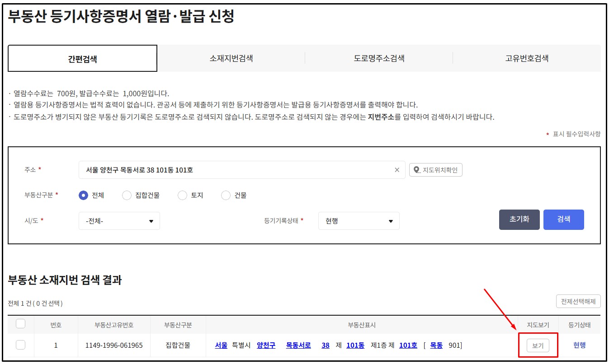
Task: Switch to the 도로명주소검색 tab
Action: [379, 58]
